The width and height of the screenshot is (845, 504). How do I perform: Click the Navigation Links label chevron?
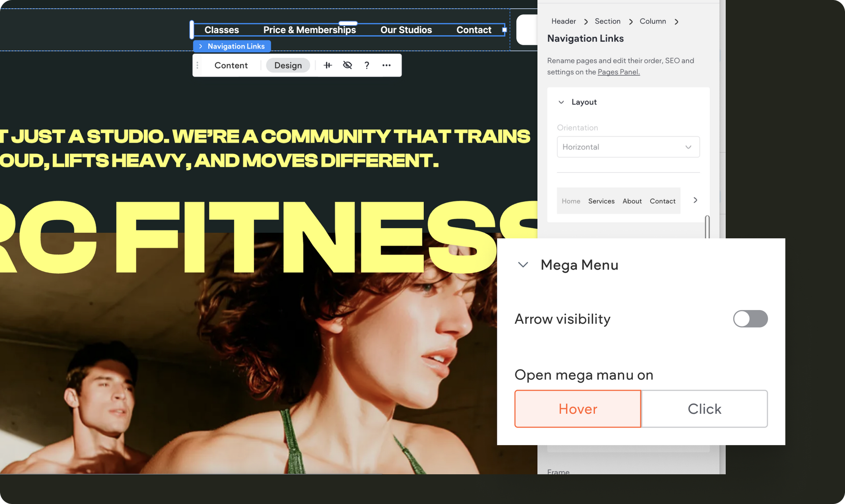201,46
